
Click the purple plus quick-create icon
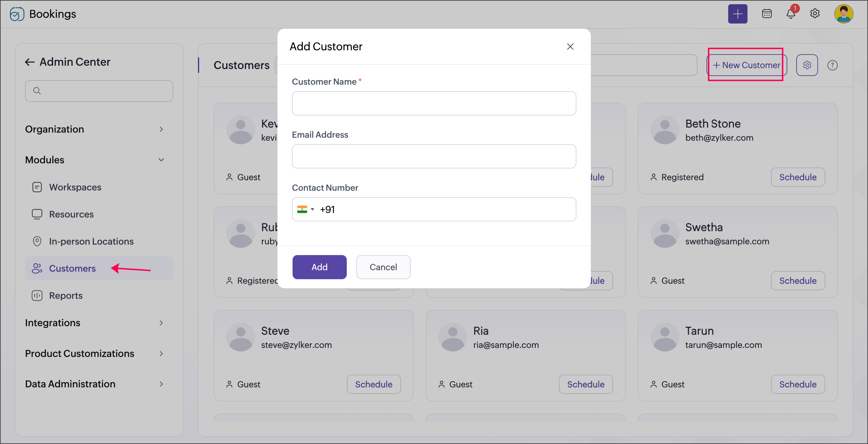tap(737, 14)
